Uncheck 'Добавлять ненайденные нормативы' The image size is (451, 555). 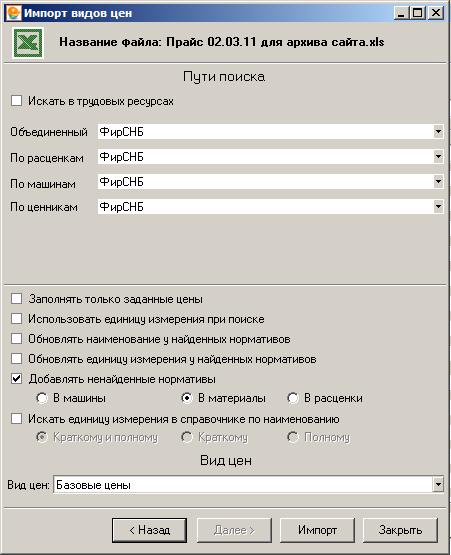pos(16,379)
